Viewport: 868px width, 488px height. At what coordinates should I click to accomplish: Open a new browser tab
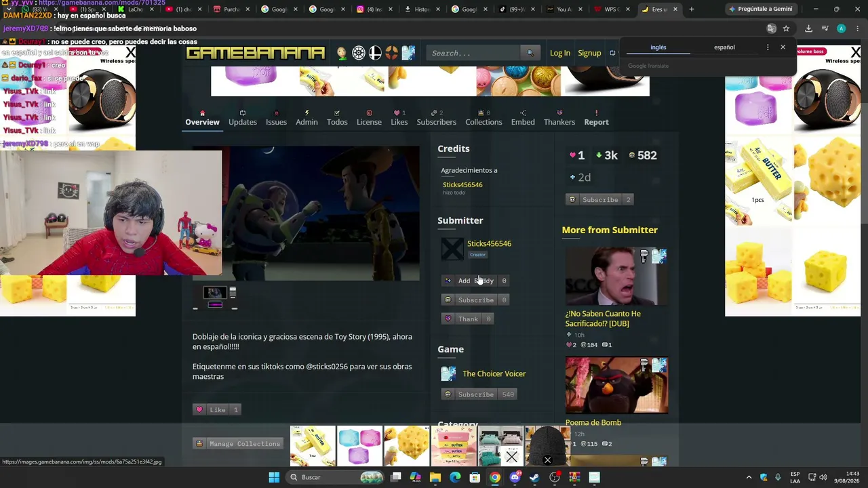pos(691,9)
